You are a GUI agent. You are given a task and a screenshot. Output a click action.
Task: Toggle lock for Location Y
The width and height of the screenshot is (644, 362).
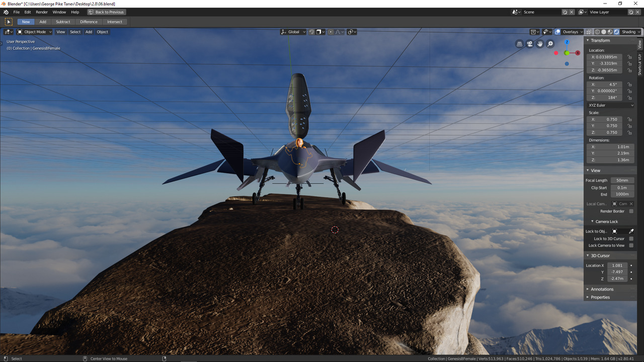click(x=629, y=63)
